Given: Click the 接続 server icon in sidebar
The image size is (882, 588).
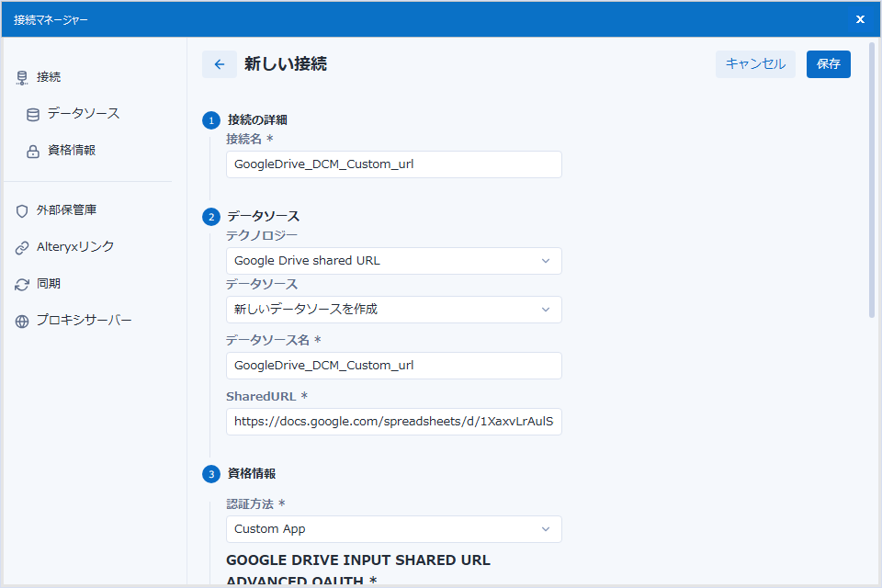Looking at the screenshot, I should pos(22,78).
